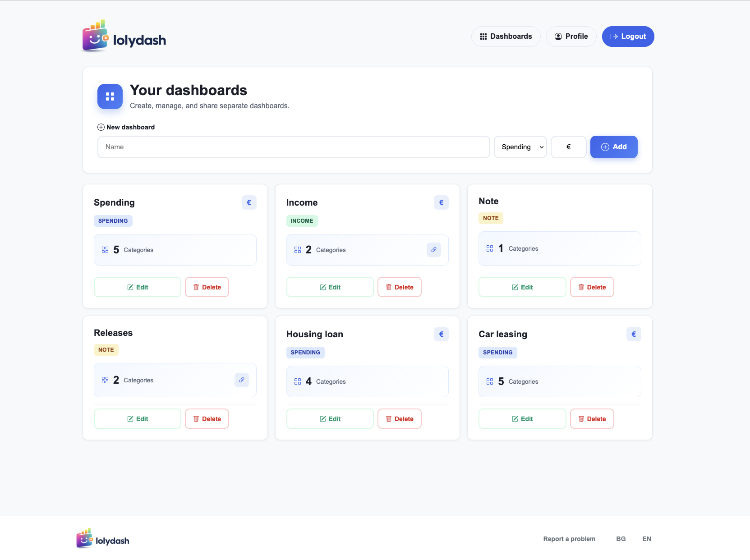Click the Name input field
Image resolution: width=750 pixels, height=560 pixels.
[293, 147]
